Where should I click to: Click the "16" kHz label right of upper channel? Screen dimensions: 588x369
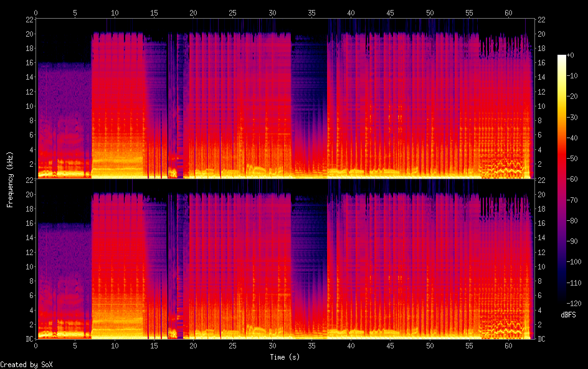tap(541, 63)
